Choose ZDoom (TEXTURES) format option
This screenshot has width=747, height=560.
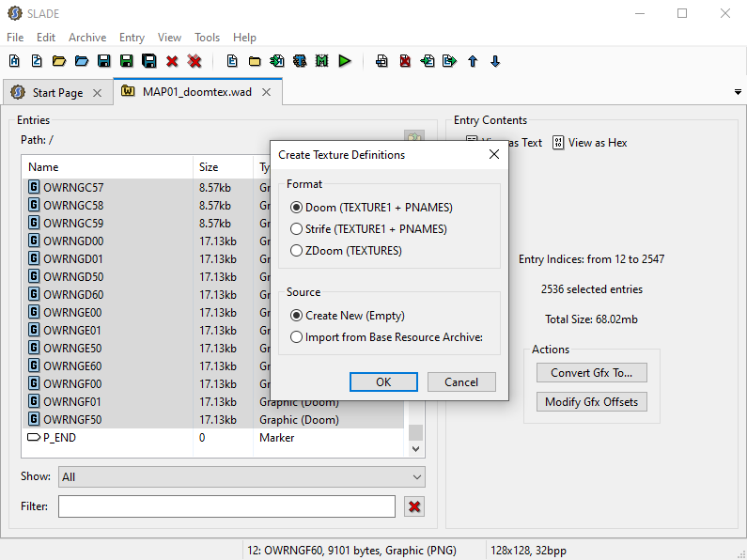pyautogui.click(x=297, y=251)
